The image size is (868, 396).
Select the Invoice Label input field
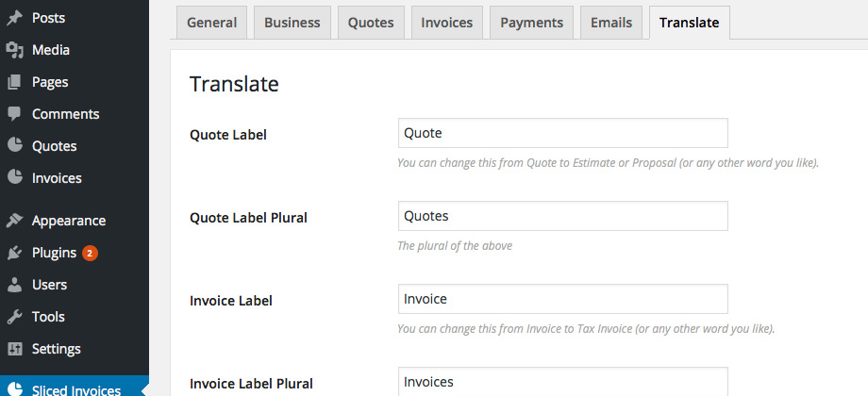point(563,299)
